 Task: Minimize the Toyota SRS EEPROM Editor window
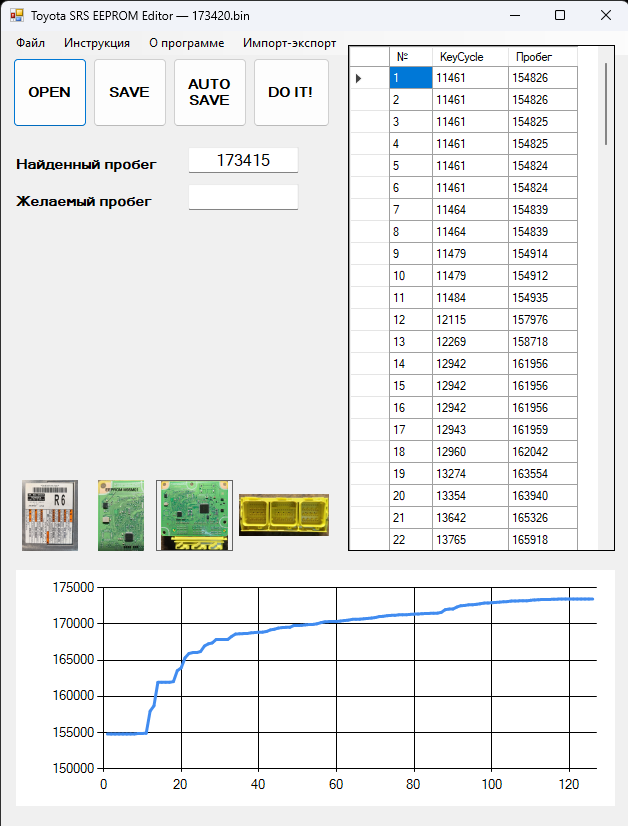point(515,15)
